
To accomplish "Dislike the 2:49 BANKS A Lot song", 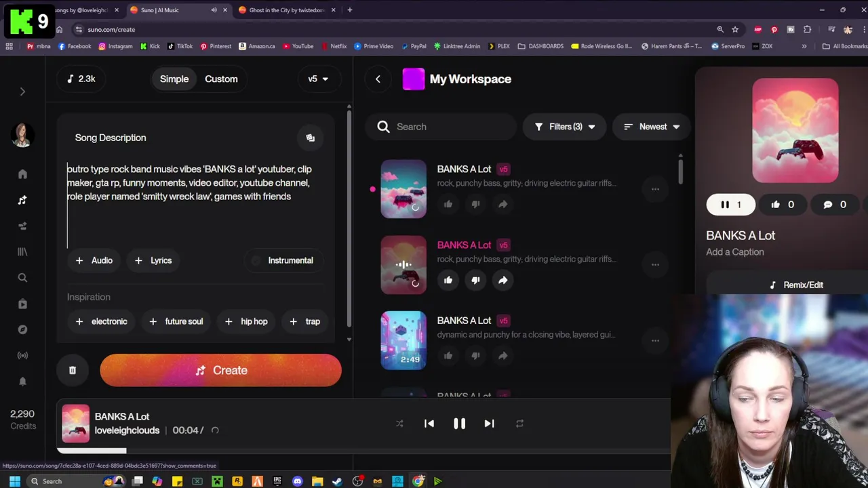I will tap(475, 356).
